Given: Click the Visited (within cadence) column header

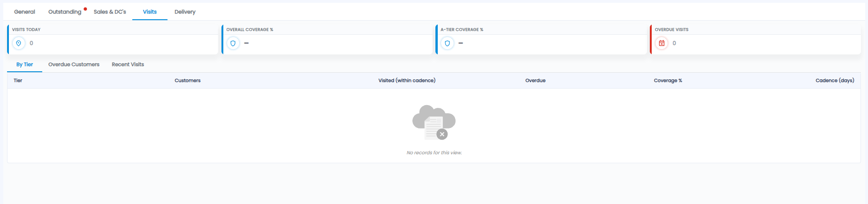Looking at the screenshot, I should point(407,81).
